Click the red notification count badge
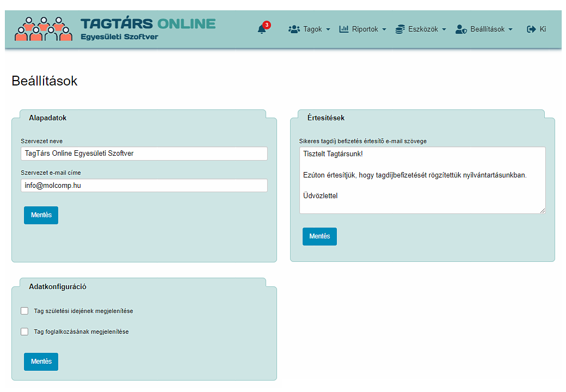Image resolution: width=566 pixels, height=392 pixels. coord(267,25)
